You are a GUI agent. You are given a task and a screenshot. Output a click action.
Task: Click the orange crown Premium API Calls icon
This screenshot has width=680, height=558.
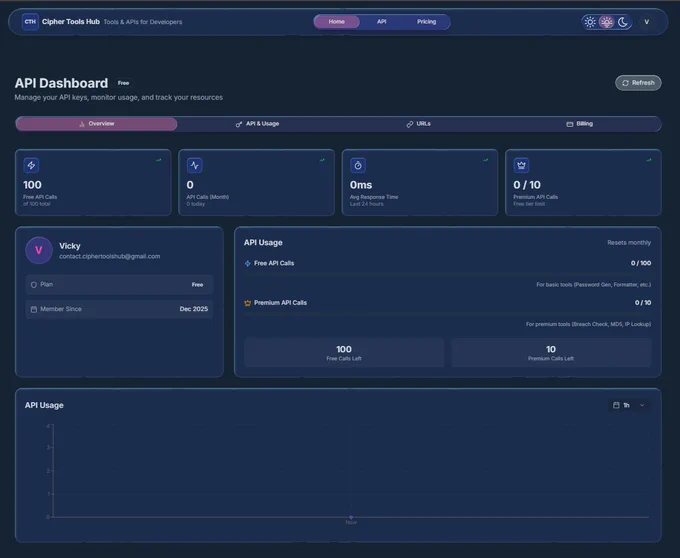(248, 303)
